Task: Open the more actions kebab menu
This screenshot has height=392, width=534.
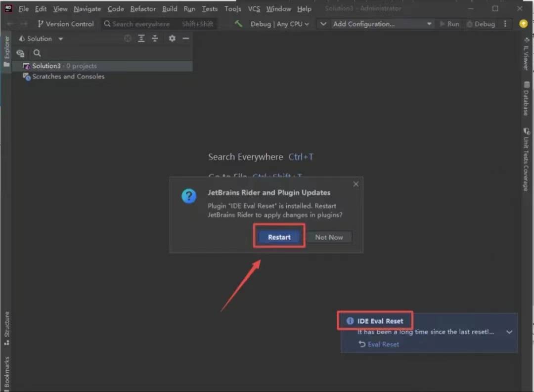Action: (x=505, y=24)
